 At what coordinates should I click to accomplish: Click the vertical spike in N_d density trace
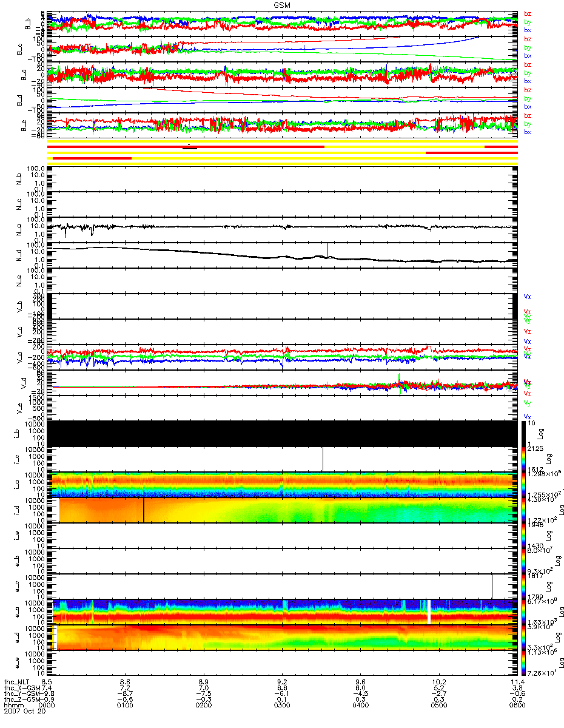(x=327, y=250)
